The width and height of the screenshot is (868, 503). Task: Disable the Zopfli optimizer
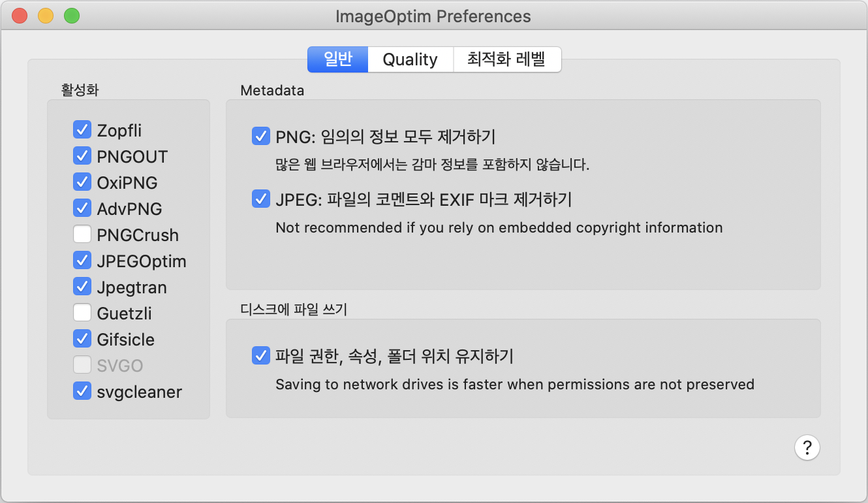click(82, 129)
